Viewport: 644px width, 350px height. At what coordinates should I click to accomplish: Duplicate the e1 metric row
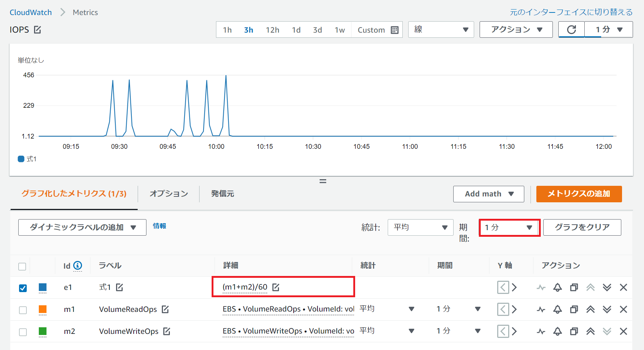point(574,287)
